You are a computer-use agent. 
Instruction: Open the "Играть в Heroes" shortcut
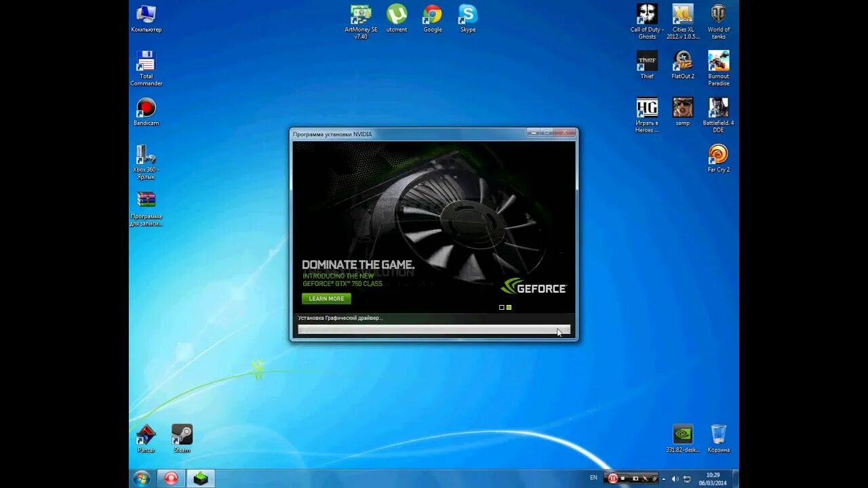[647, 115]
